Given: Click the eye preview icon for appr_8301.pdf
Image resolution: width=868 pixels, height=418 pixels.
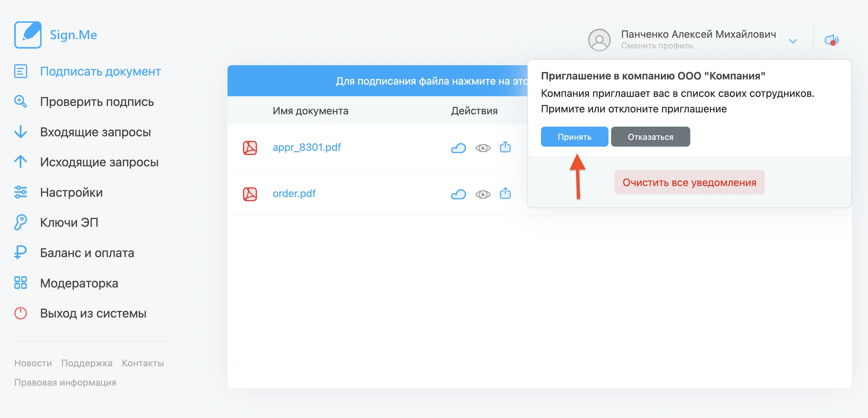Looking at the screenshot, I should coord(483,148).
